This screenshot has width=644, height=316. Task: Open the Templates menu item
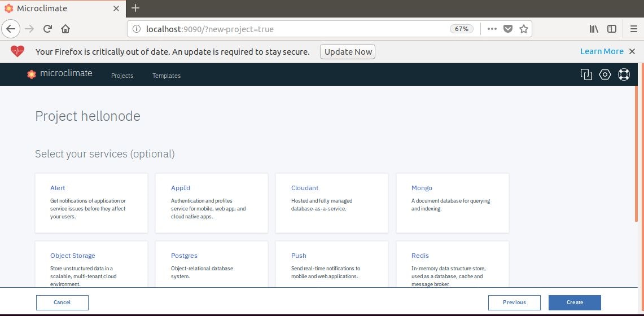tap(167, 76)
